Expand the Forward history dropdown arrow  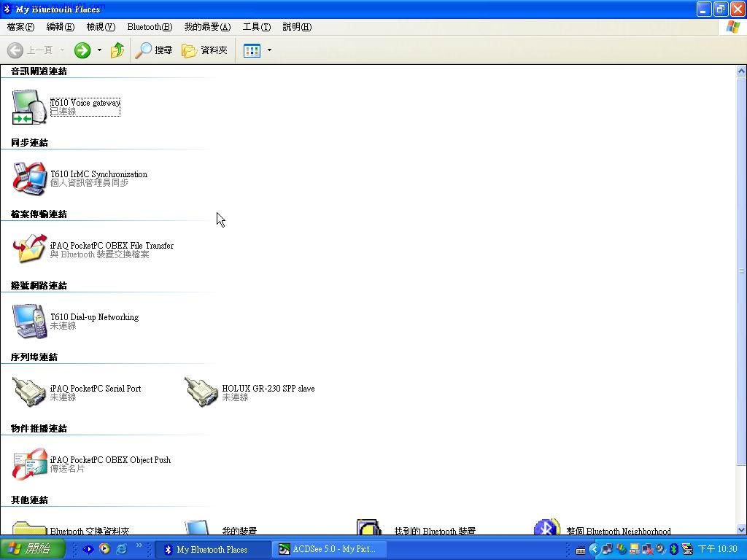[99, 50]
